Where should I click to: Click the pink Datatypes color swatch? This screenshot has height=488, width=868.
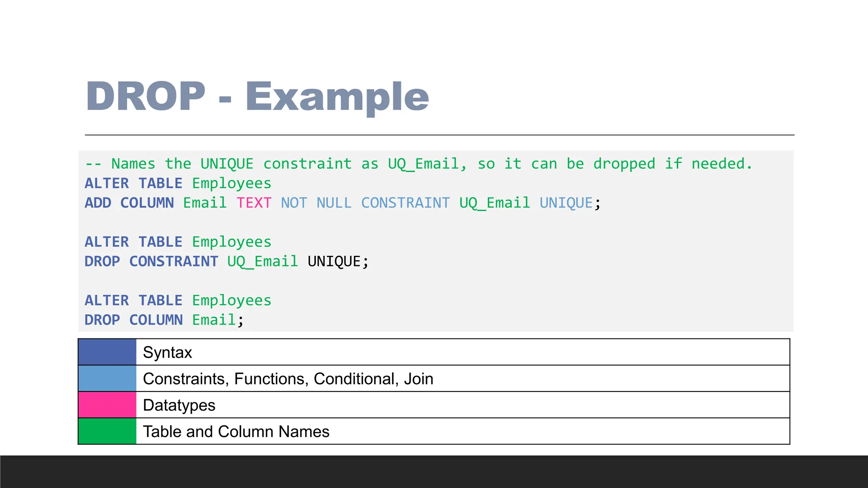tap(107, 405)
